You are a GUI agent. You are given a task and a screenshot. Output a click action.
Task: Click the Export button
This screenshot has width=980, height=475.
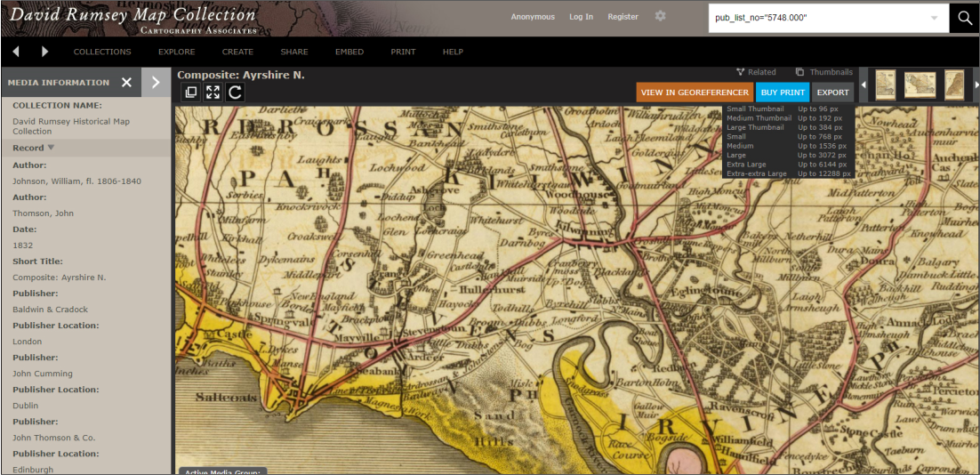[x=833, y=93]
